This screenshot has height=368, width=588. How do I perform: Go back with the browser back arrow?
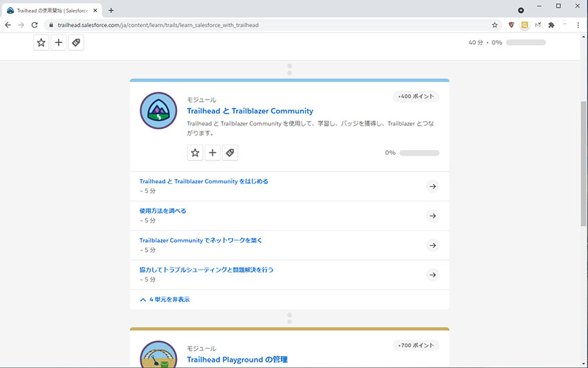[8, 25]
